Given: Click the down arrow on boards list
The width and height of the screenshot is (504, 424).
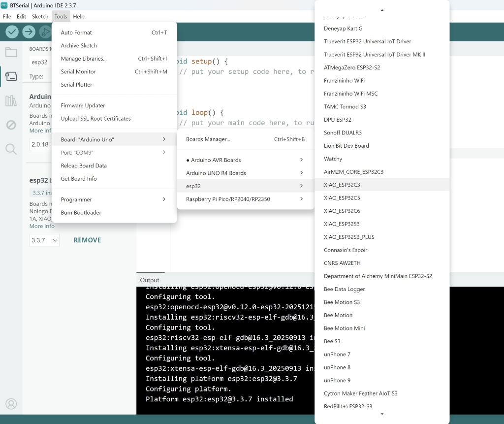Looking at the screenshot, I should (x=382, y=414).
